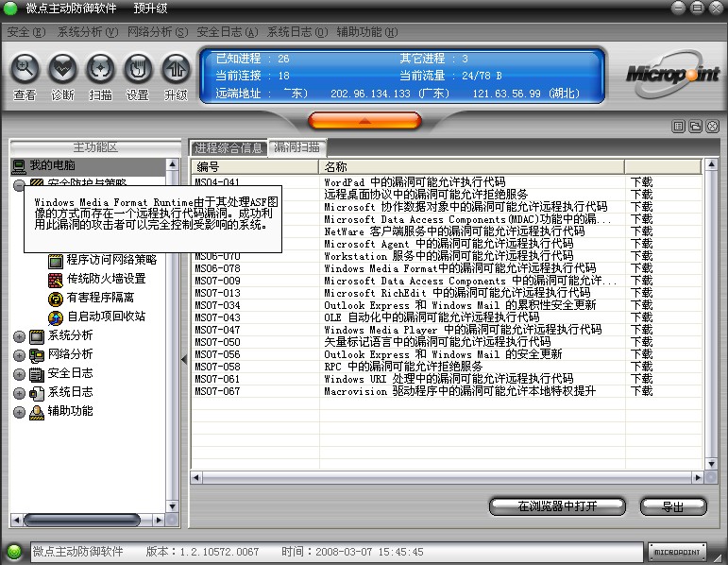Click the green orb in title bar
The image size is (728, 565).
click(x=10, y=8)
